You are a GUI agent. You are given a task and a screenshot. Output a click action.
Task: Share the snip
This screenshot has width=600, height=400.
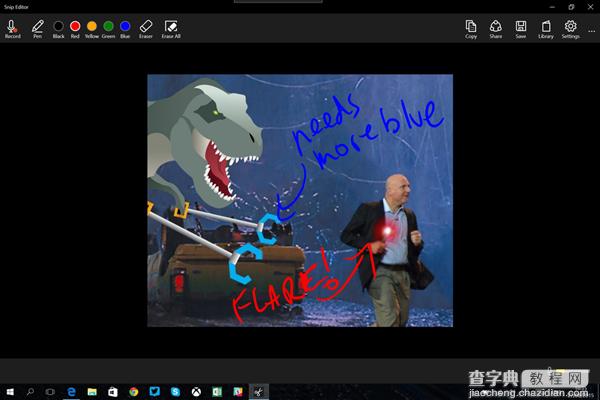click(x=496, y=29)
